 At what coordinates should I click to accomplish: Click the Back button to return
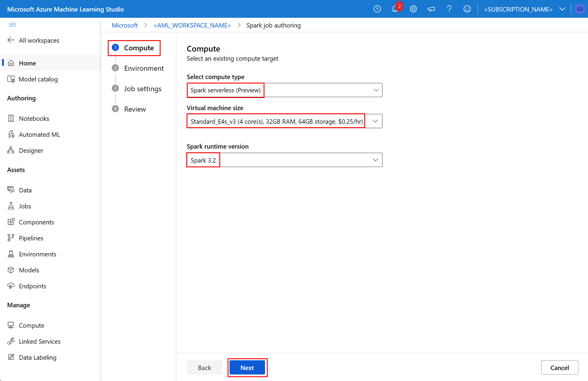point(205,367)
